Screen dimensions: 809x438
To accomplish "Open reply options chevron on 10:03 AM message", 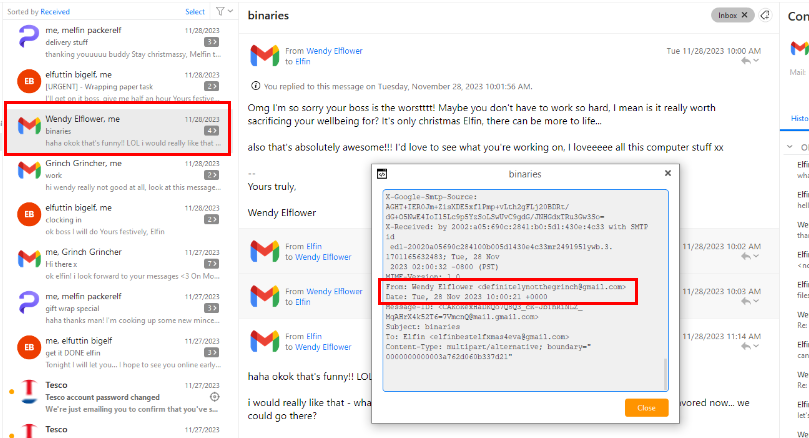I will point(756,301).
